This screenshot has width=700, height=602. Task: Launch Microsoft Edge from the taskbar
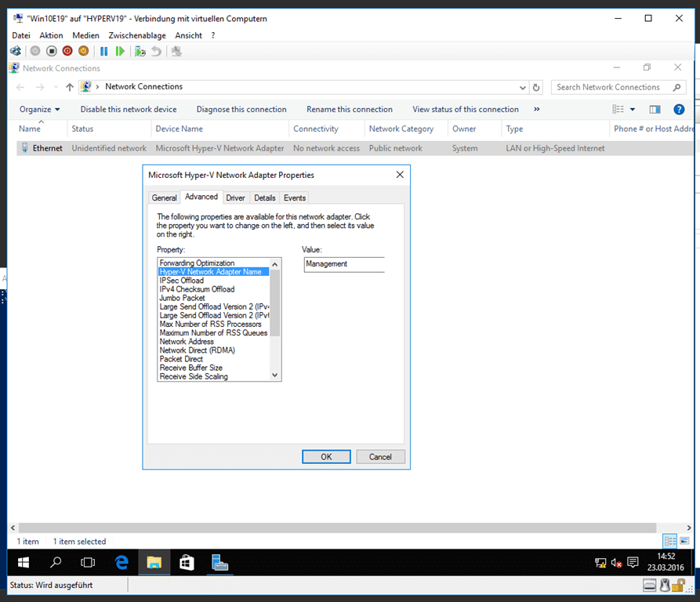(x=122, y=562)
